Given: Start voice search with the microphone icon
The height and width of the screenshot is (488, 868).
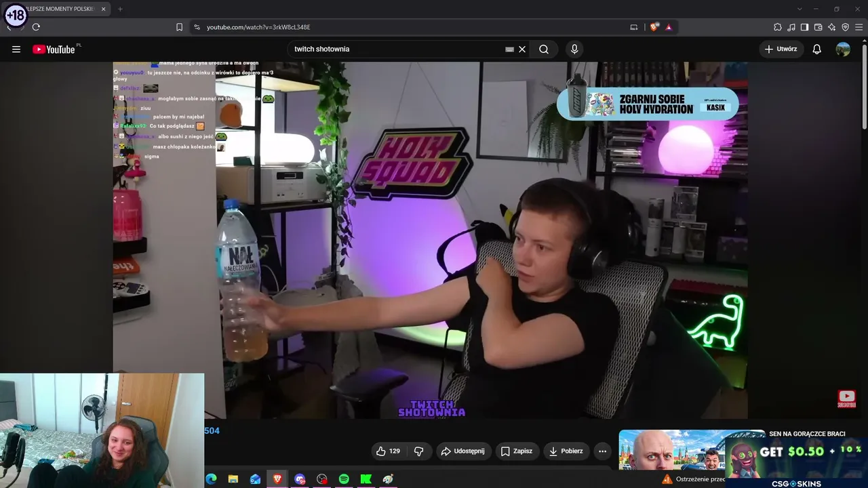Looking at the screenshot, I should pyautogui.click(x=574, y=49).
